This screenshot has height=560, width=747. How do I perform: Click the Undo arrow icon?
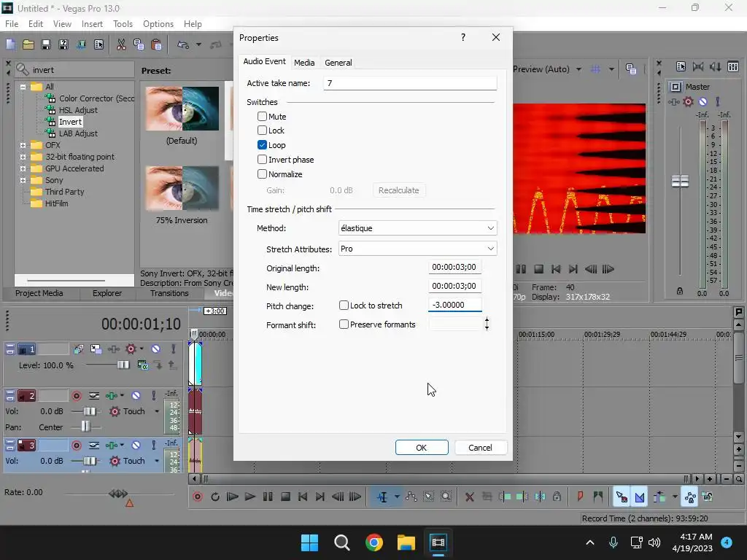(183, 44)
